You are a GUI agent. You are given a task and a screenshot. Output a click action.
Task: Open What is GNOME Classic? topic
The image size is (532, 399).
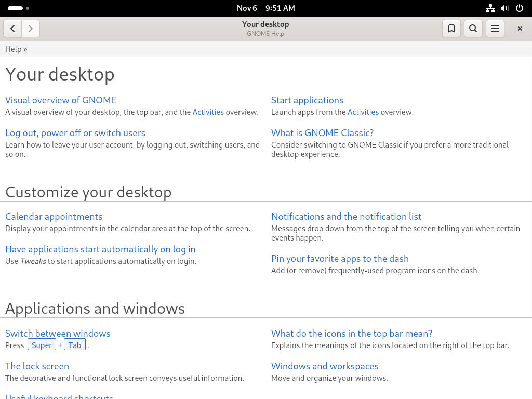pos(322,133)
